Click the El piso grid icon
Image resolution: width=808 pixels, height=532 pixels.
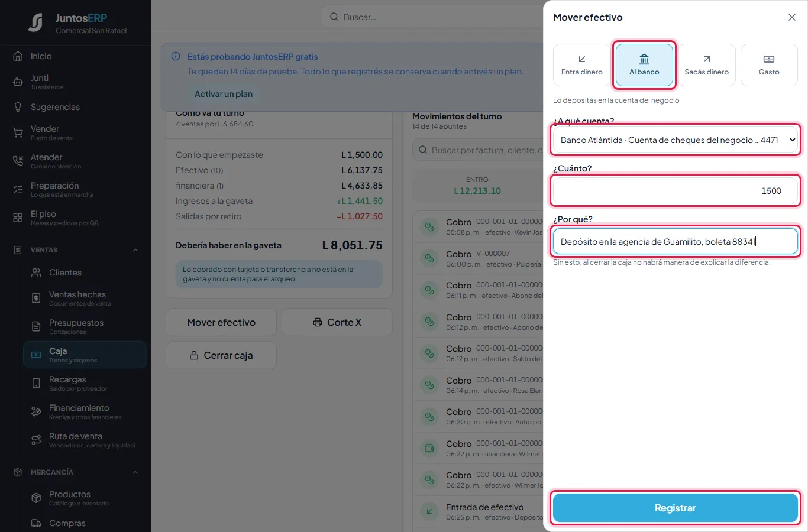tap(18, 218)
